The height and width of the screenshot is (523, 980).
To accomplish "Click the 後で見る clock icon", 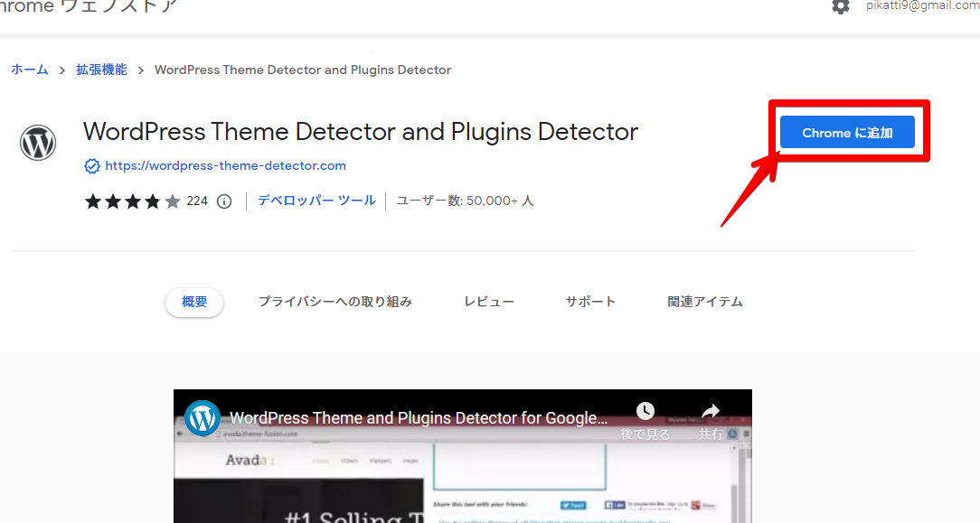I will (x=645, y=411).
